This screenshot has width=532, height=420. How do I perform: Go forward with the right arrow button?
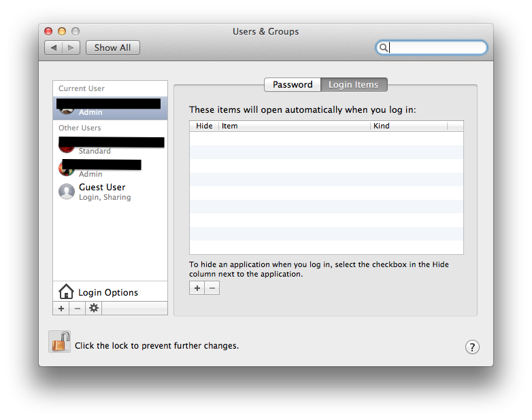(x=71, y=48)
